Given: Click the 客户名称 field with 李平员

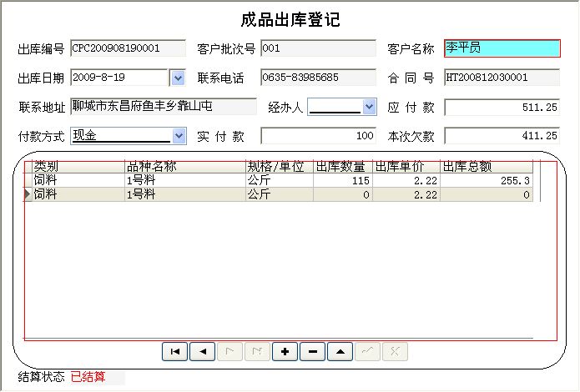Looking at the screenshot, I should click(x=502, y=48).
